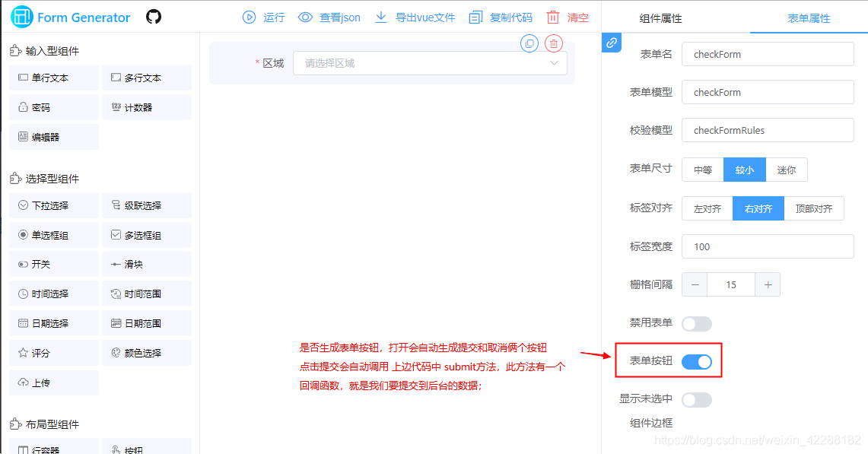Select 顶部对齐 label alignment
The height and width of the screenshot is (454, 868).
click(814, 208)
